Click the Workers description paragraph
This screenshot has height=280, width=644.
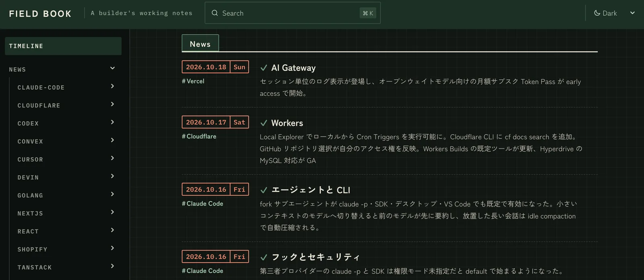[421, 149]
